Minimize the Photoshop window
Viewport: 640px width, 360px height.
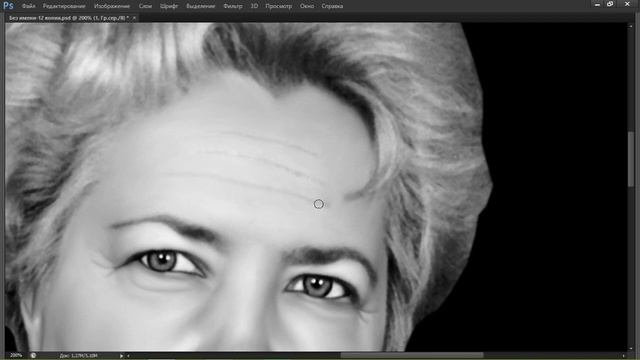tap(597, 4)
